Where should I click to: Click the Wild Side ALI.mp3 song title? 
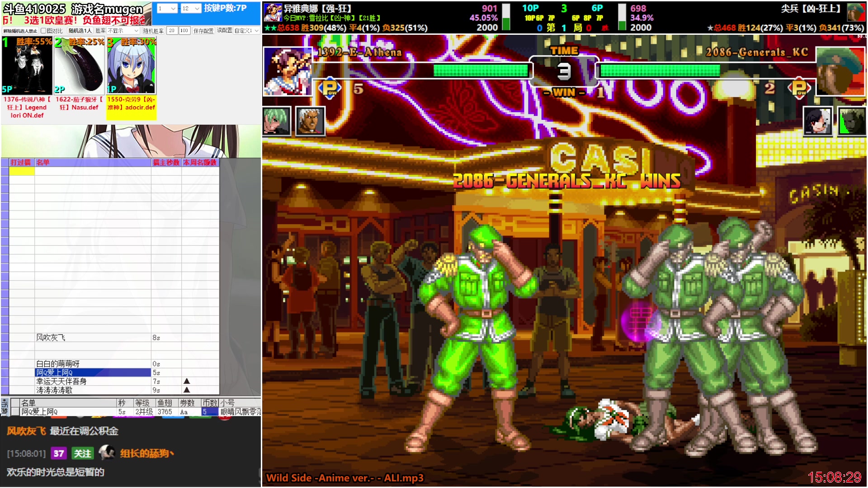pos(345,478)
